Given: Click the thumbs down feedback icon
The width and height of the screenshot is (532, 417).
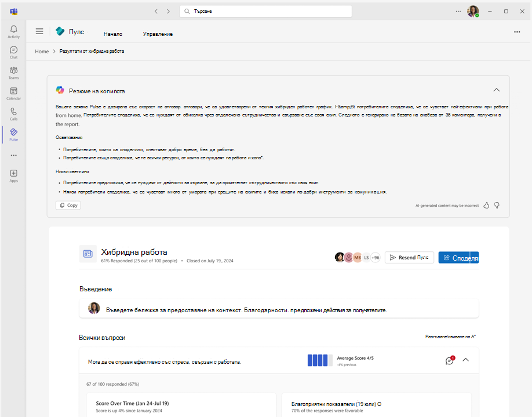Looking at the screenshot, I should pos(497,205).
